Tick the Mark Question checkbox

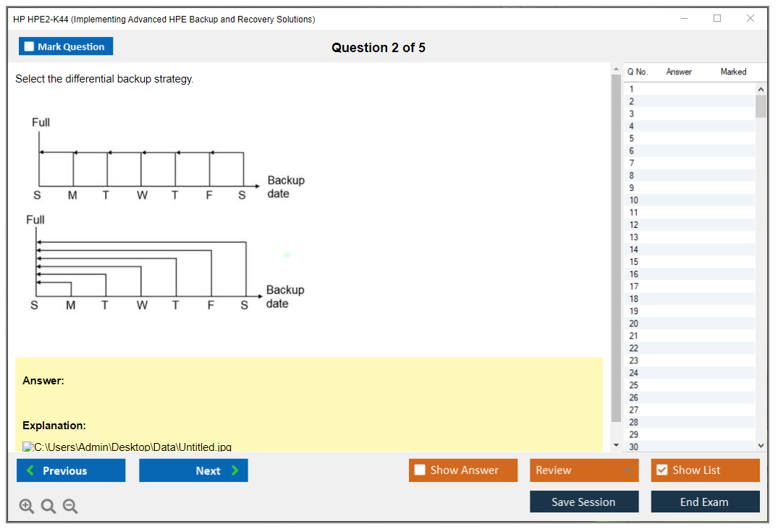point(30,46)
